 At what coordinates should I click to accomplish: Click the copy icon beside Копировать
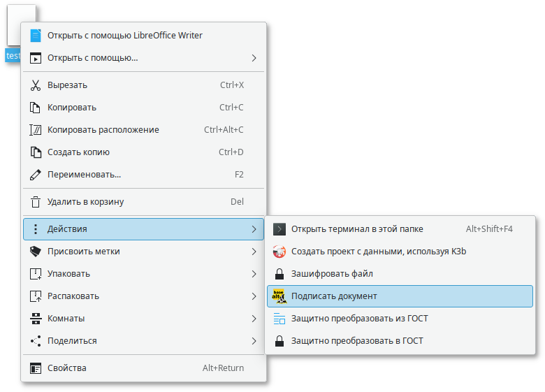[x=36, y=108]
